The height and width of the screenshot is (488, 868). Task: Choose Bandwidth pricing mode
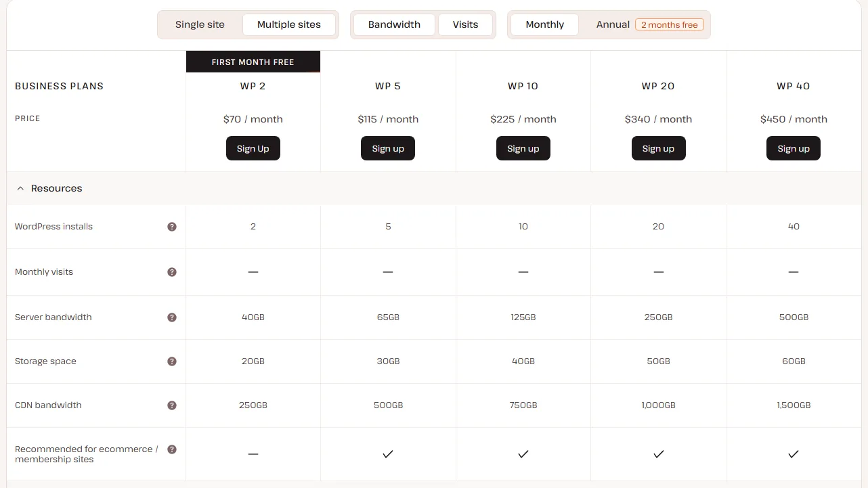[394, 24]
